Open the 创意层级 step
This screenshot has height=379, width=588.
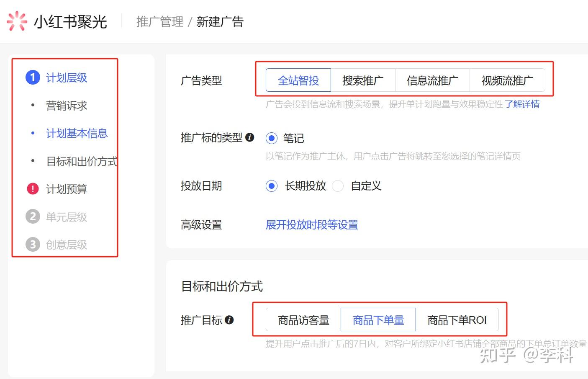67,245
